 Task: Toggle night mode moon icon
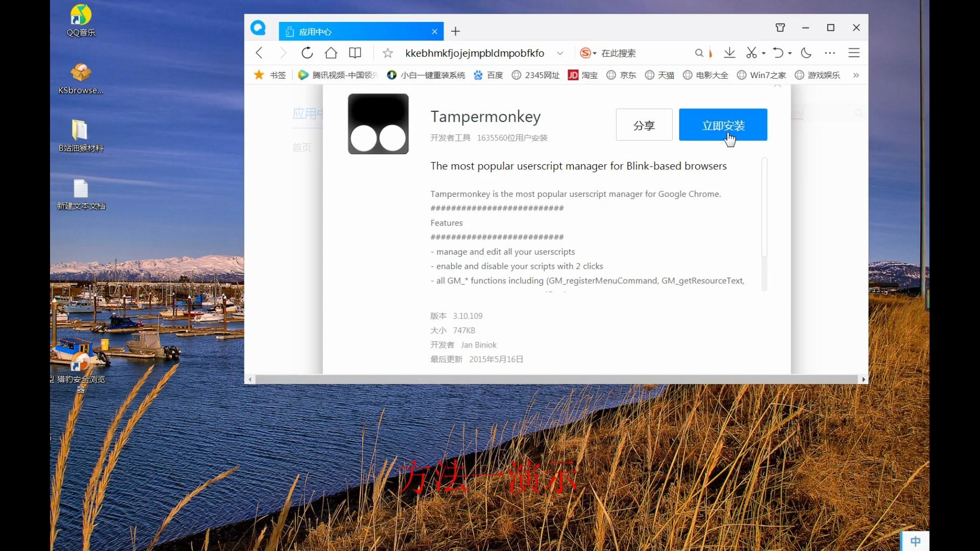(806, 53)
